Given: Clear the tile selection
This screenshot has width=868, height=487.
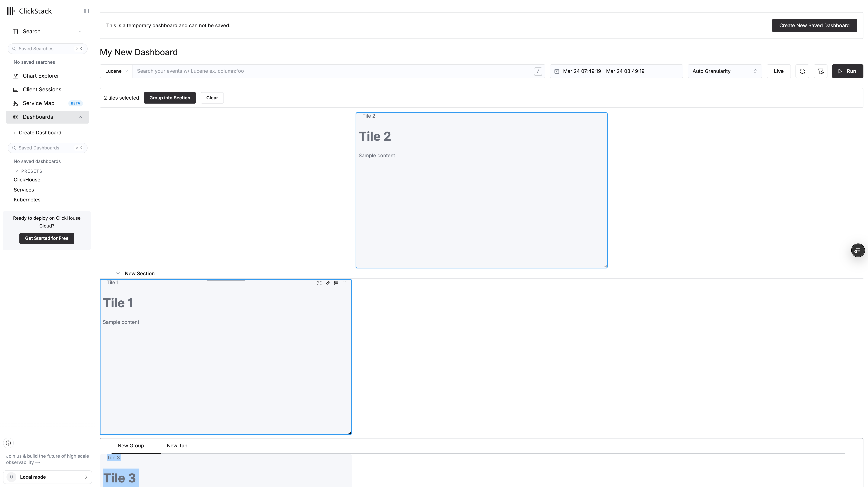Looking at the screenshot, I should pos(212,98).
